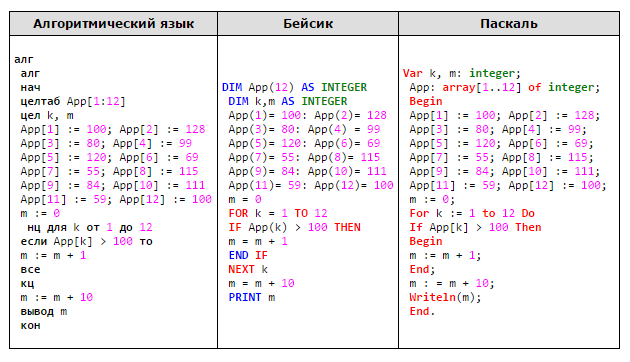
Task: Click the "Бейсик" column header
Action: (308, 24)
